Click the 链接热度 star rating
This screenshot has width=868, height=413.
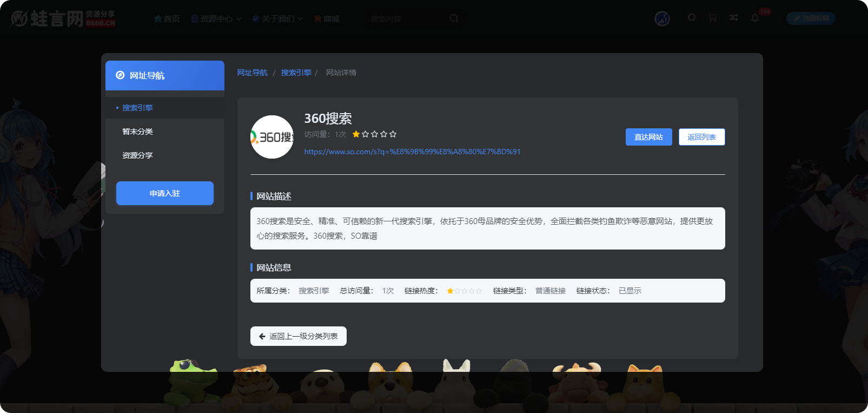464,291
